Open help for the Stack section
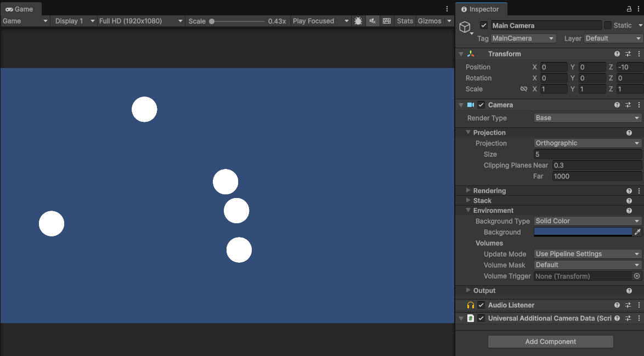644x356 pixels. 629,200
